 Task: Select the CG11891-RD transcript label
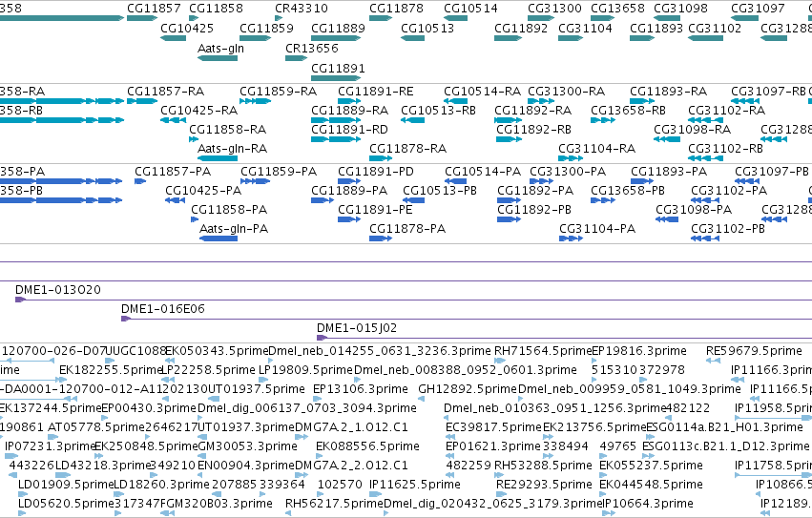(349, 130)
